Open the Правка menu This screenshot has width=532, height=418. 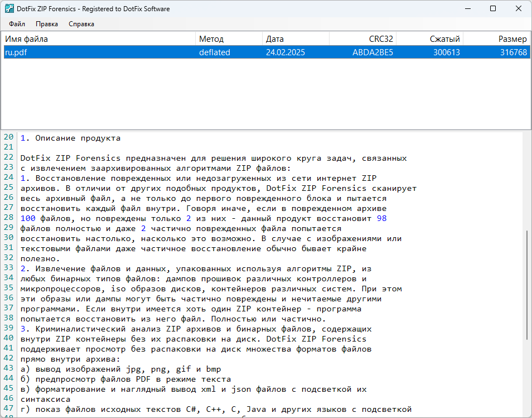47,24
